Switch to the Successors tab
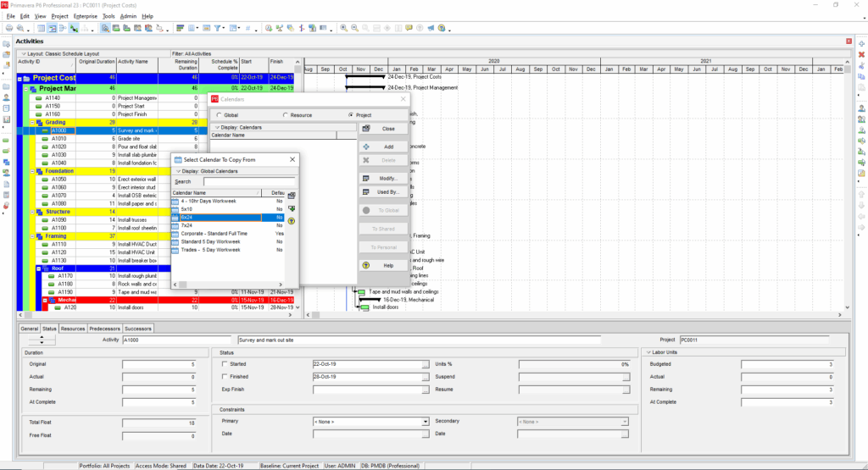 [x=138, y=329]
